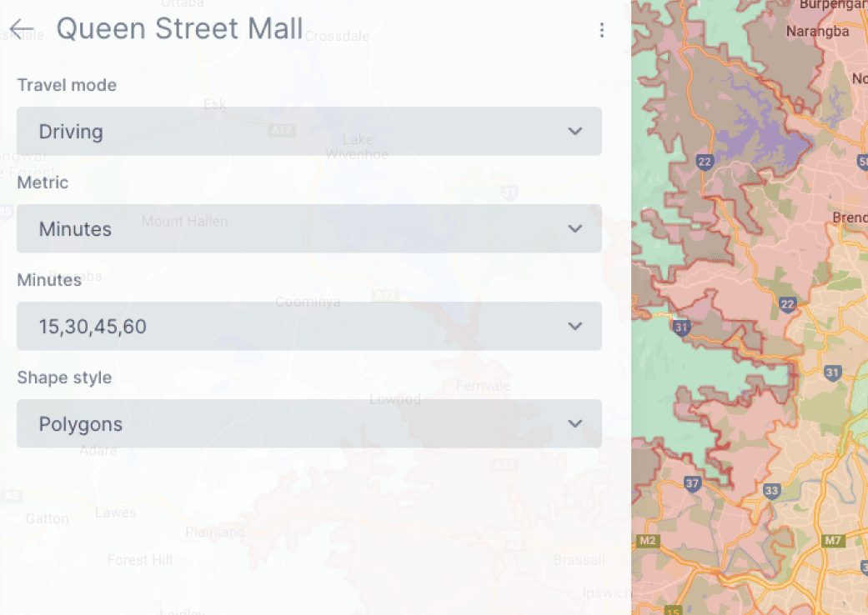Click the chevron in the 15,30,45,60 field
This screenshot has height=615, width=868.
click(x=575, y=327)
